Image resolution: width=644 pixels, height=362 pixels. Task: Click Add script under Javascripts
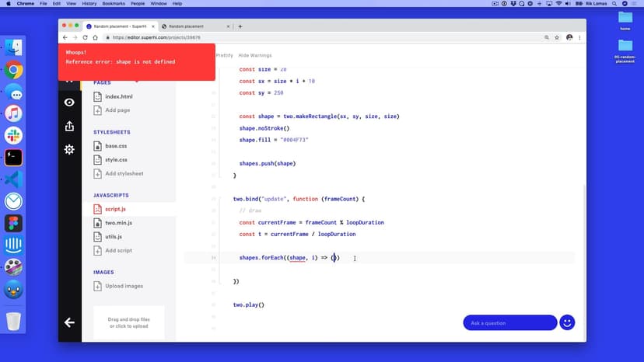[118, 251]
